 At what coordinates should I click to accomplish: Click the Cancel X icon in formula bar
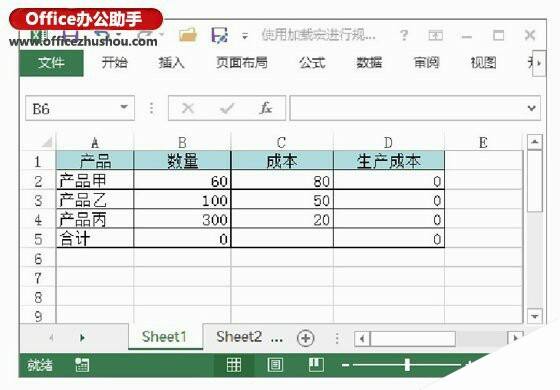click(x=188, y=108)
